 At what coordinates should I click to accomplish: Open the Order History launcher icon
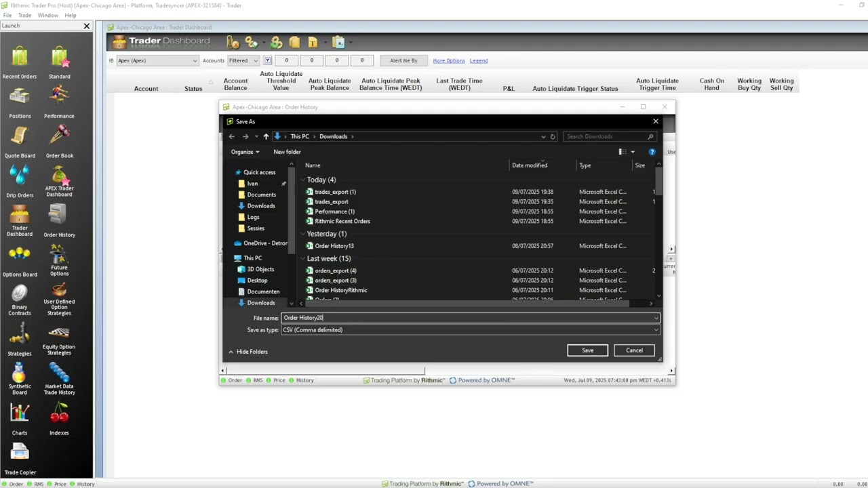pyautogui.click(x=59, y=220)
